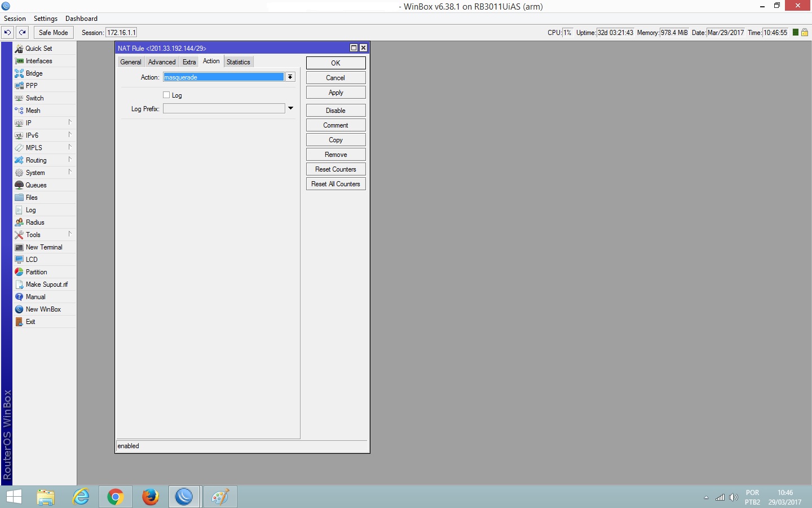Confirm the NAT rule with OK
The image size is (812, 508).
(336, 63)
